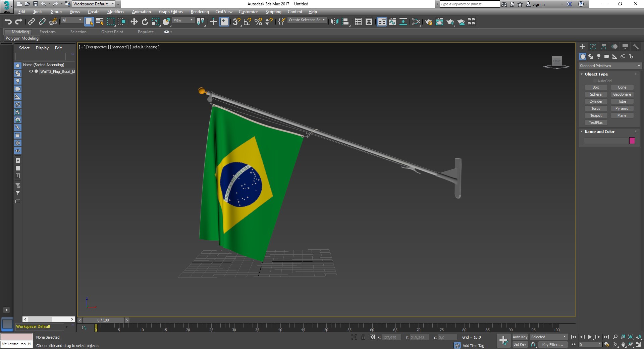This screenshot has height=349, width=644.
Task: Open Create Selection Set dropdown
Action: (x=307, y=20)
